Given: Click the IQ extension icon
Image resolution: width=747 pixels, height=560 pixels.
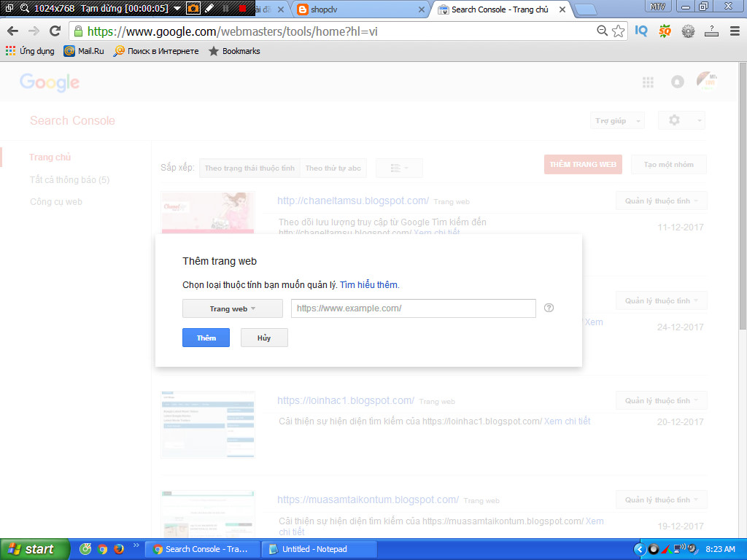Looking at the screenshot, I should coord(641,31).
